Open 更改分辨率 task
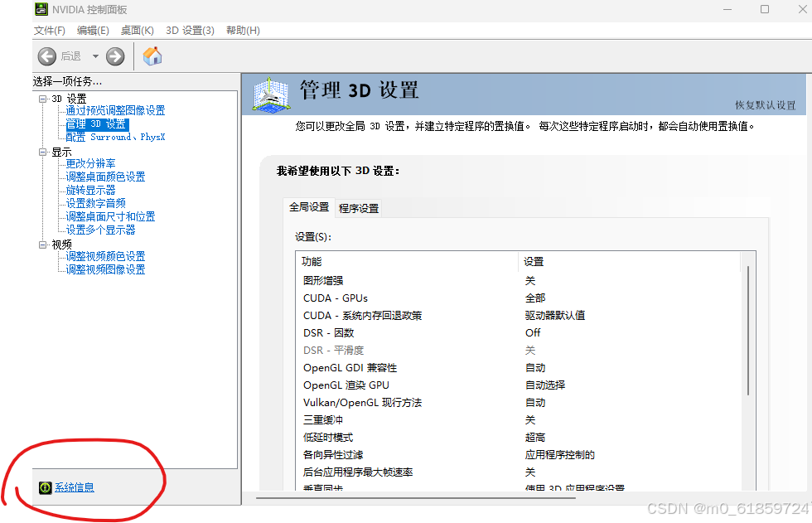This screenshot has width=812, height=523. (90, 163)
